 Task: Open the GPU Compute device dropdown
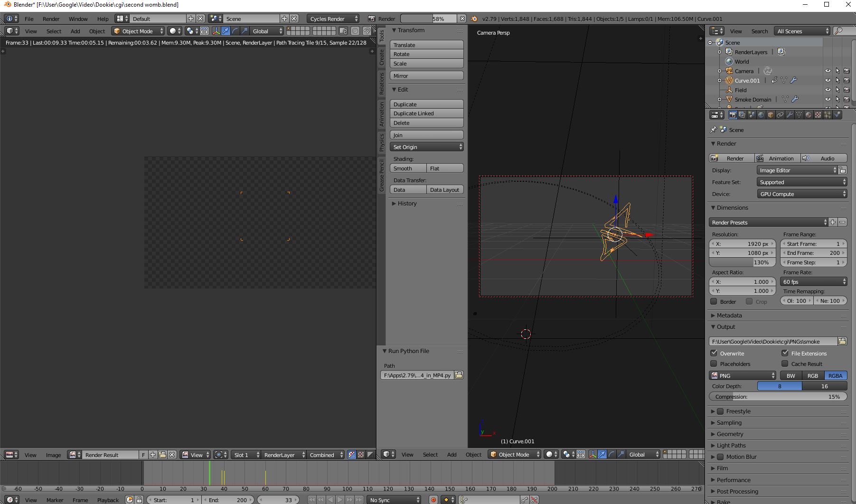coord(801,194)
